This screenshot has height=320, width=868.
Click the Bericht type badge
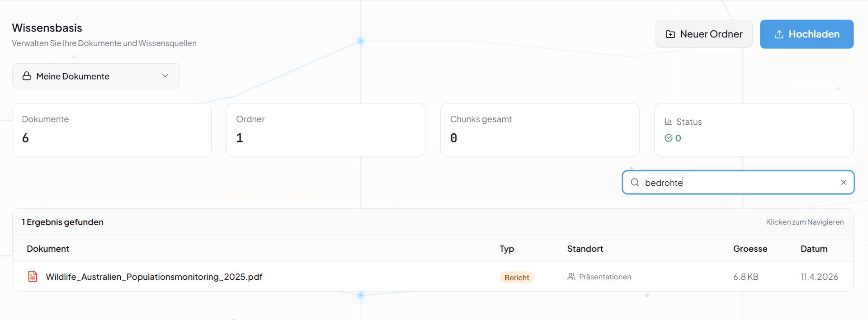pos(516,277)
